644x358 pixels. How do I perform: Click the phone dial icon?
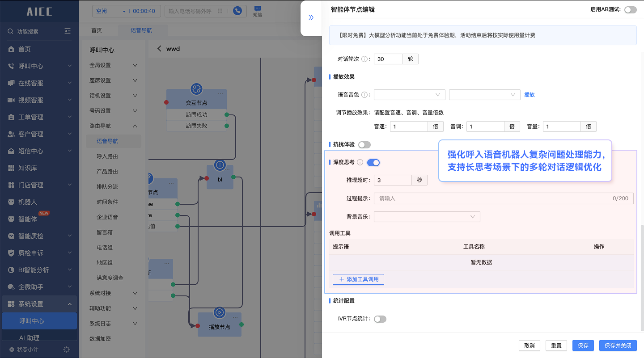pos(237,11)
